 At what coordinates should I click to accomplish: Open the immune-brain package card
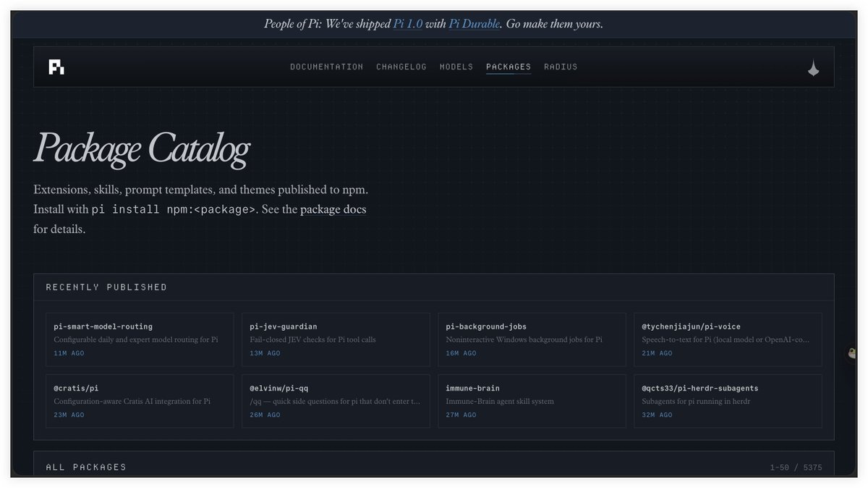[x=532, y=401]
